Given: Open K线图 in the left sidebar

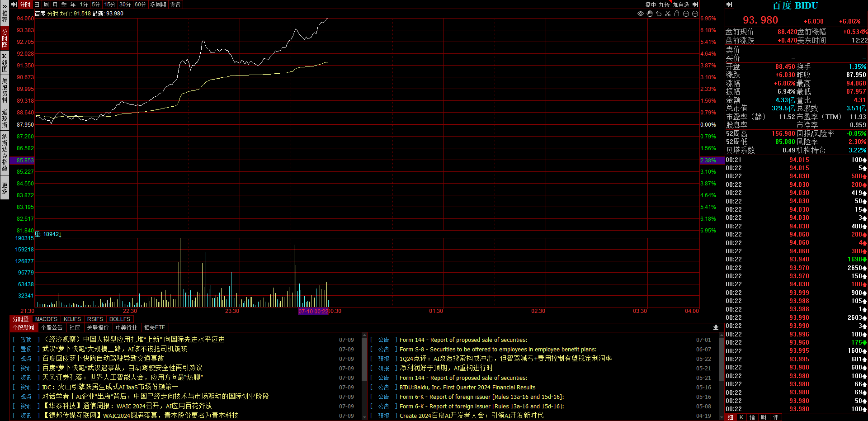Looking at the screenshot, I should (5, 62).
